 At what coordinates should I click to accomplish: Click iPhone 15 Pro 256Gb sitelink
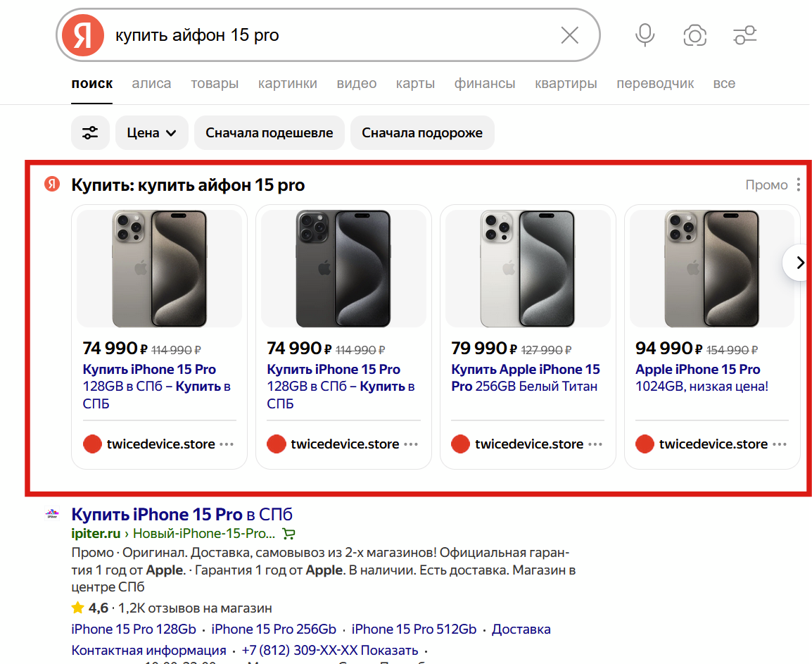coord(274,629)
